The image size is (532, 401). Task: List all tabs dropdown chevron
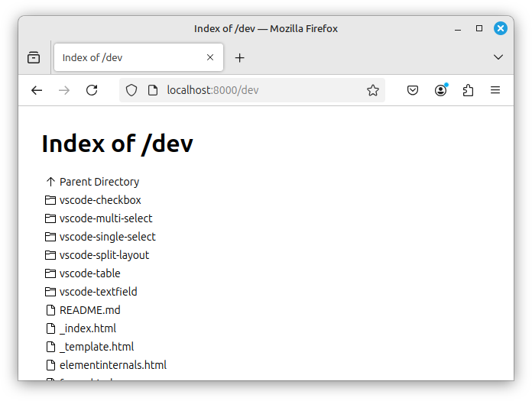498,57
